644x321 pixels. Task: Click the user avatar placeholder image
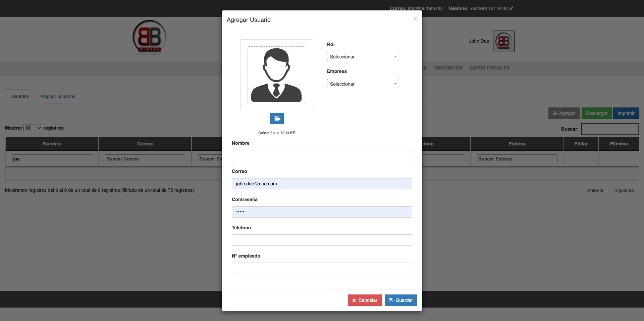tap(276, 75)
